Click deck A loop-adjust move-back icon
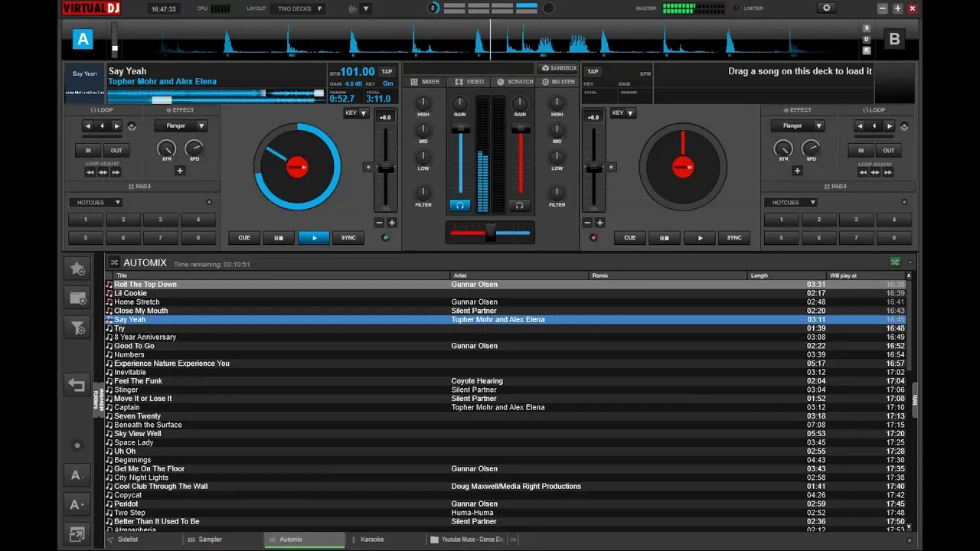 pos(90,172)
